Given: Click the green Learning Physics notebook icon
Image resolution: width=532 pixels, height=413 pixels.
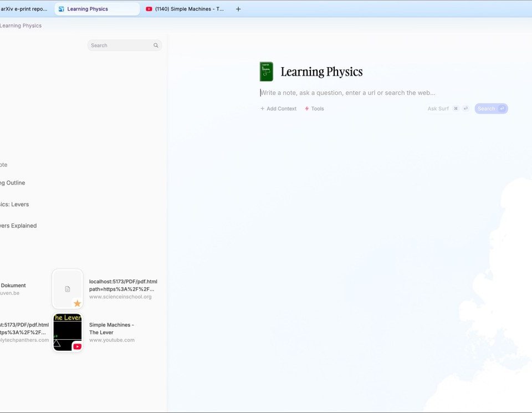Looking at the screenshot, I should (x=266, y=72).
